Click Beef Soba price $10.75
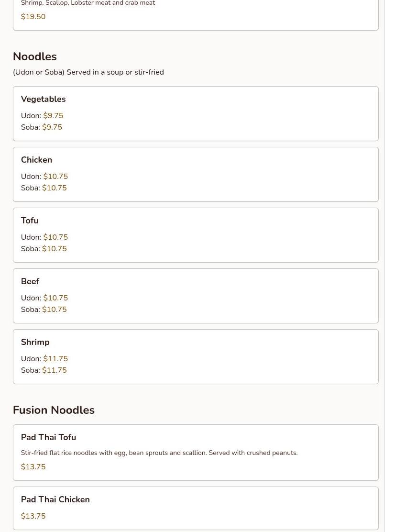Viewport: 394px width, 532px height. [x=55, y=310]
